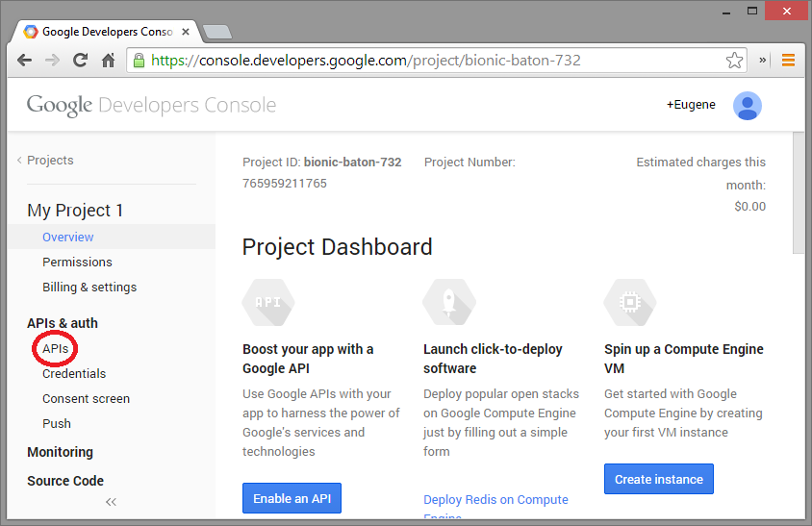812x526 pixels.
Task: Click the +Eugene profile link
Action: tap(691, 105)
